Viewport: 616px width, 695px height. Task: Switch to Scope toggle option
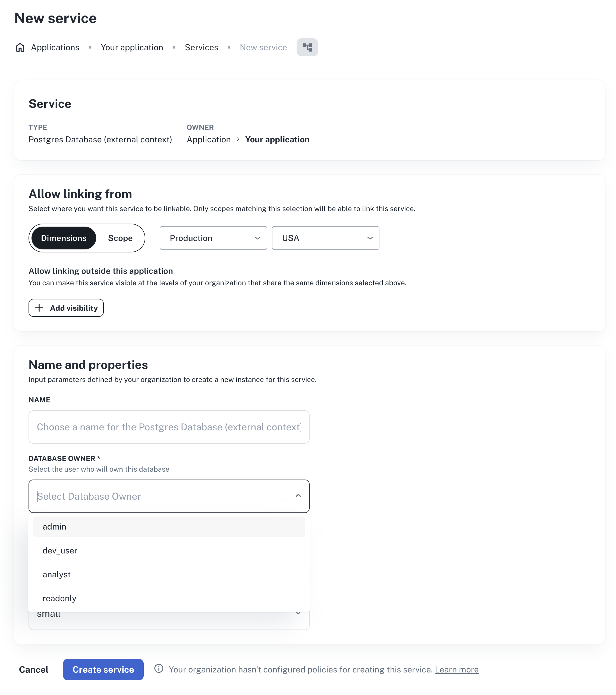[120, 238]
